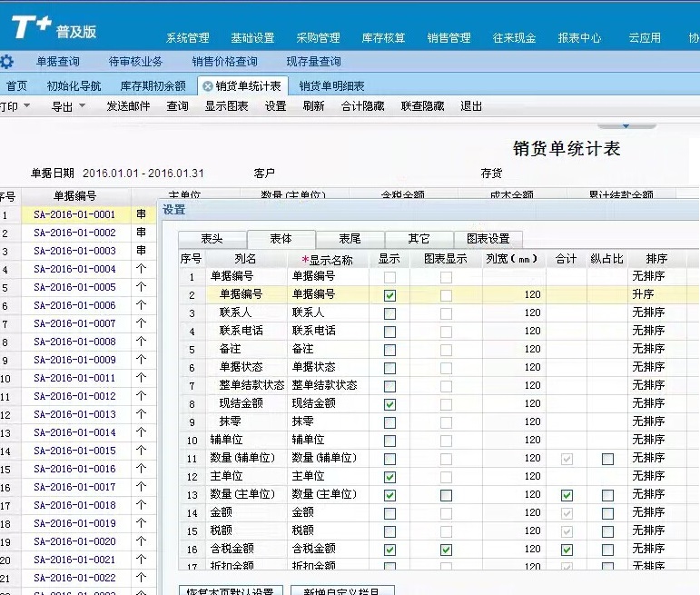Click the gear settings icon

point(7,62)
